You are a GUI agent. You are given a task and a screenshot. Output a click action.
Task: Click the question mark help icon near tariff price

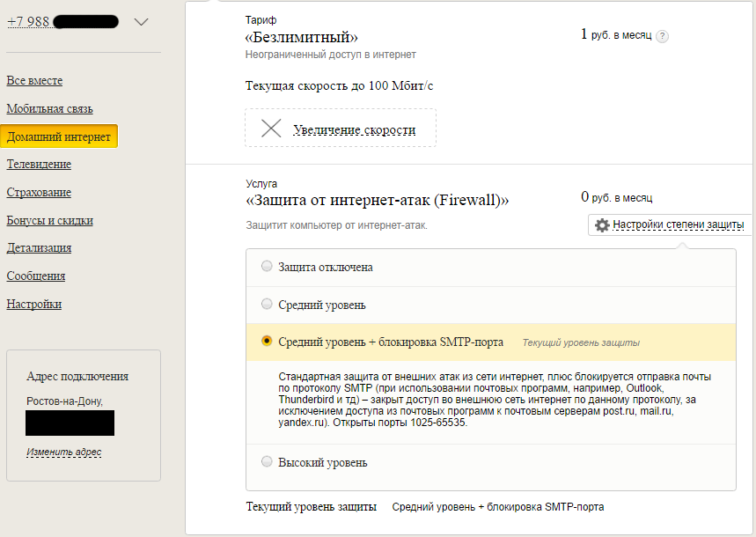663,36
